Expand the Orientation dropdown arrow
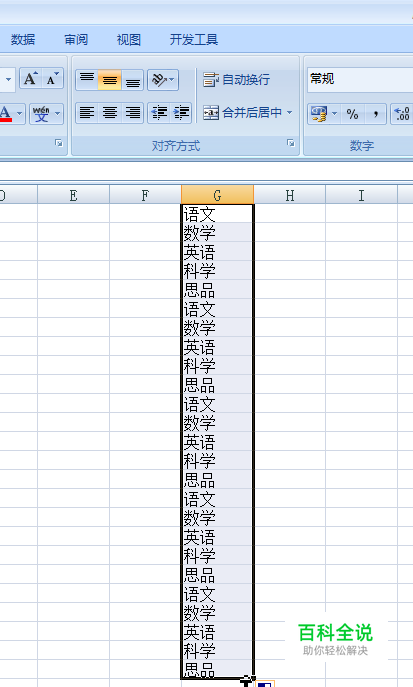The height and width of the screenshot is (687, 413). (172, 80)
